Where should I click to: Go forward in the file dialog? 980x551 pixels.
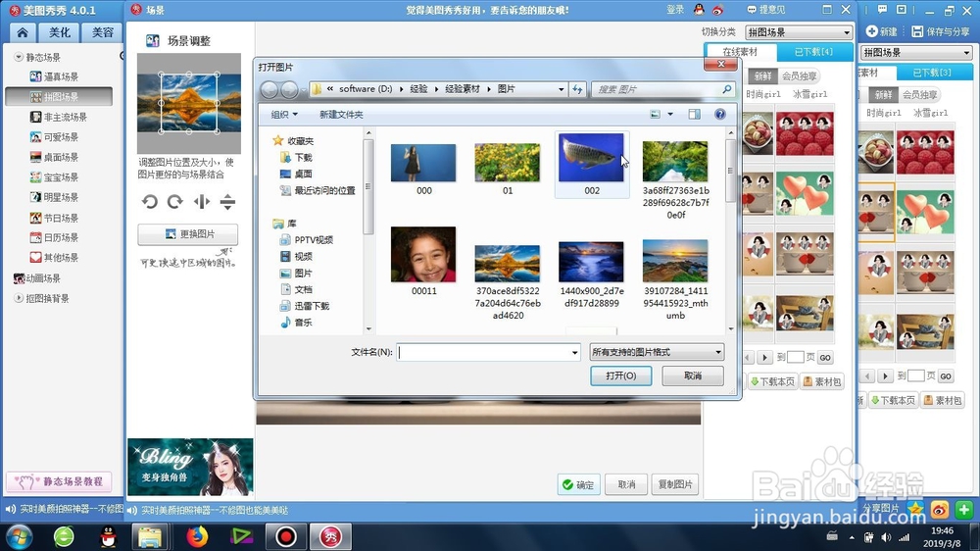289,90
